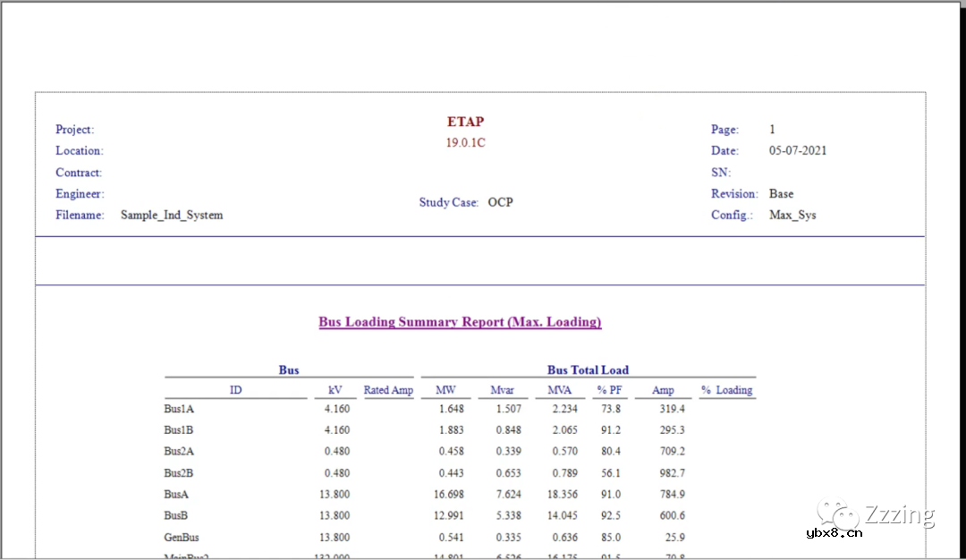Click the GenBus row ID
Image resolution: width=966 pixels, height=560 pixels.
pos(182,538)
